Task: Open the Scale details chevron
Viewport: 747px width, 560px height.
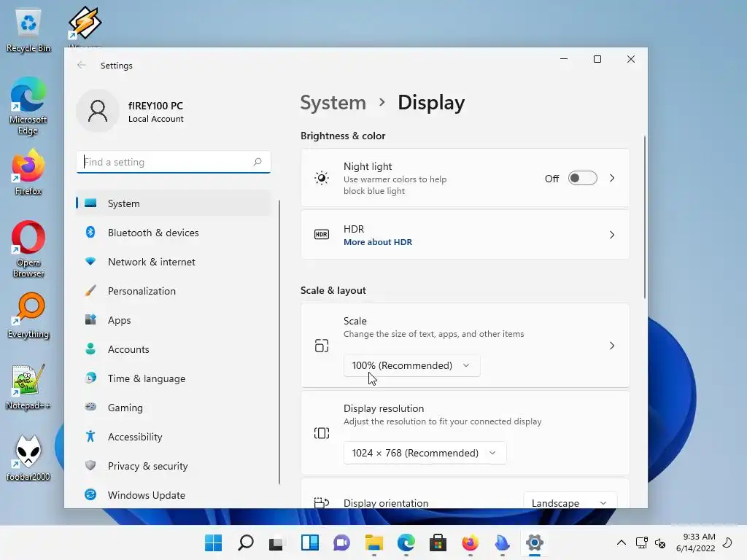Action: (x=612, y=345)
